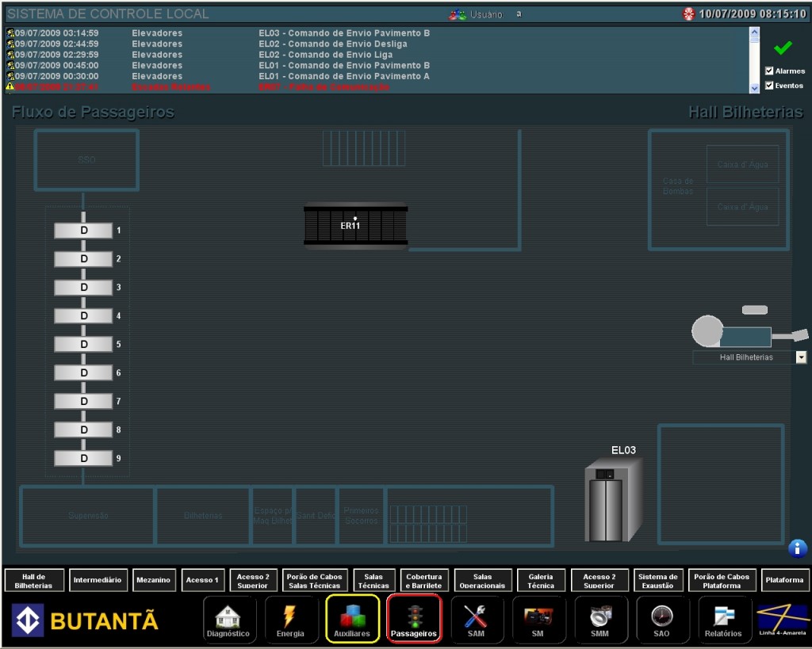This screenshot has height=649, width=812.
Task: Click the blue info icon
Action: (797, 548)
